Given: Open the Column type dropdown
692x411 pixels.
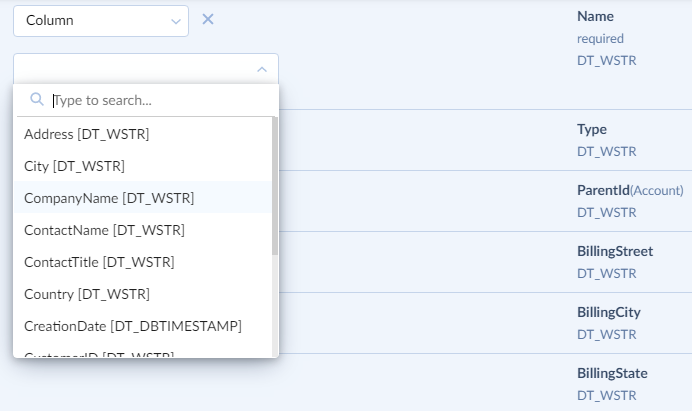Looking at the screenshot, I should [100, 20].
